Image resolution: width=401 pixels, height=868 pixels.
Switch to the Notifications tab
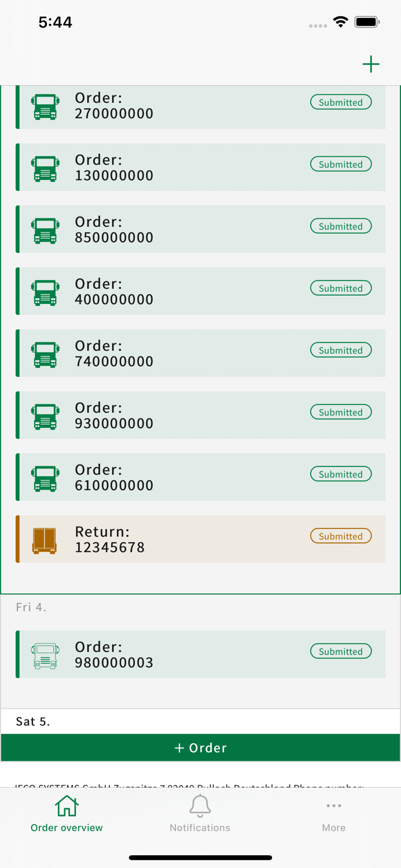(x=200, y=813)
